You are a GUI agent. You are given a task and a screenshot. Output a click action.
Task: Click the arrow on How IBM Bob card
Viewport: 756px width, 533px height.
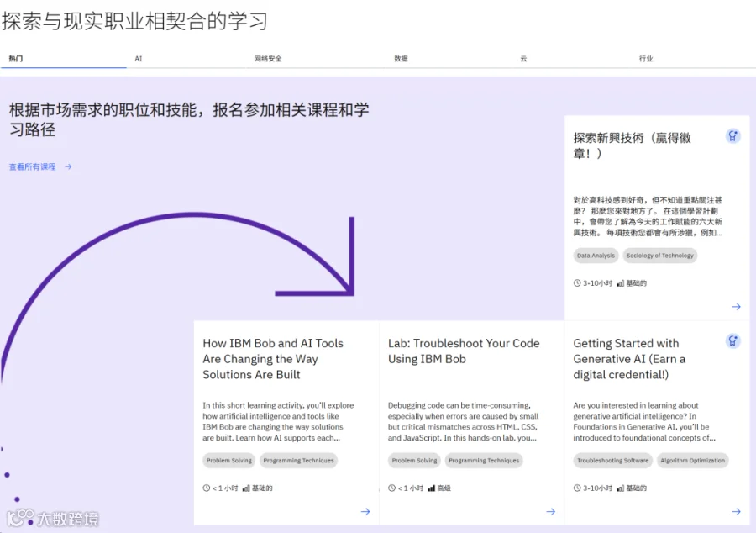365,512
